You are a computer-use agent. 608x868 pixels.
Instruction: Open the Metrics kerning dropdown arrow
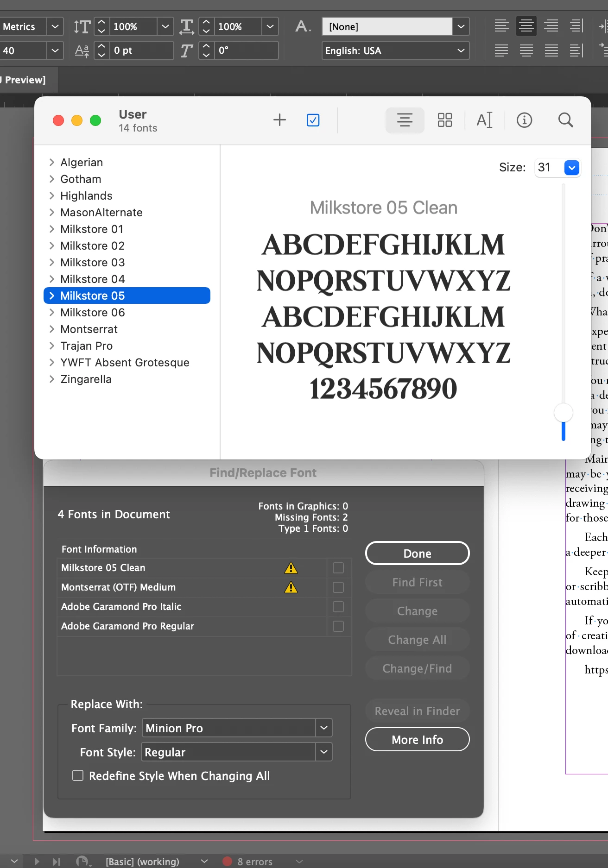[55, 26]
